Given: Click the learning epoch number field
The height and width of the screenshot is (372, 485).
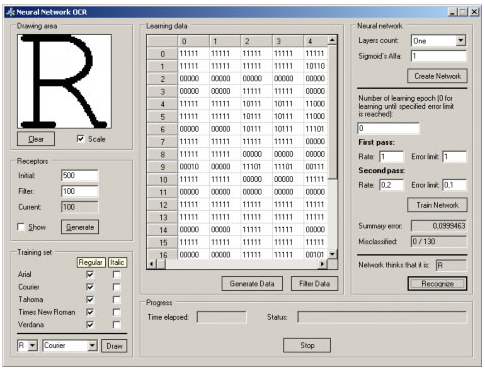Looking at the screenshot, I should (388, 128).
